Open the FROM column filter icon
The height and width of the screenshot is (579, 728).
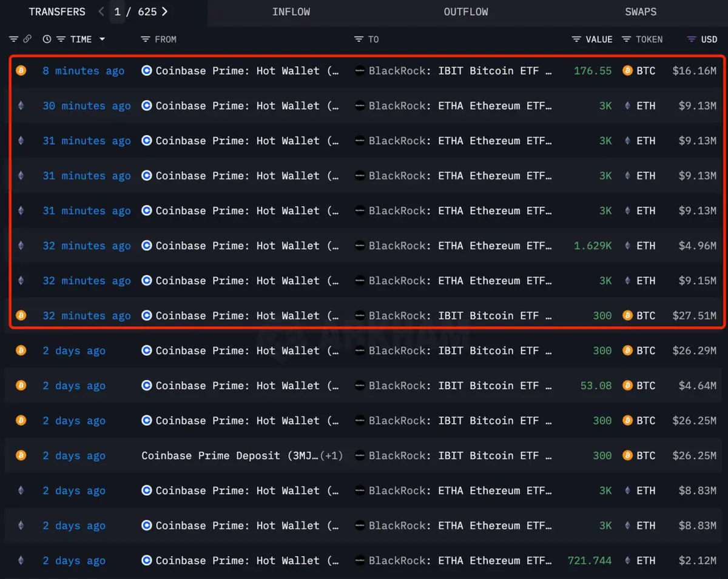145,39
